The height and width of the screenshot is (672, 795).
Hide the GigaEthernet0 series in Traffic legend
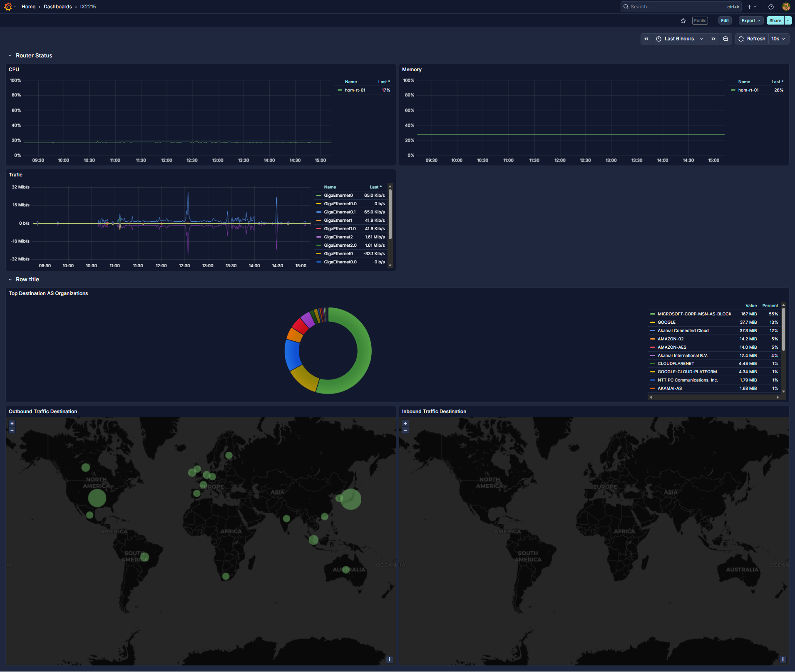click(x=338, y=195)
